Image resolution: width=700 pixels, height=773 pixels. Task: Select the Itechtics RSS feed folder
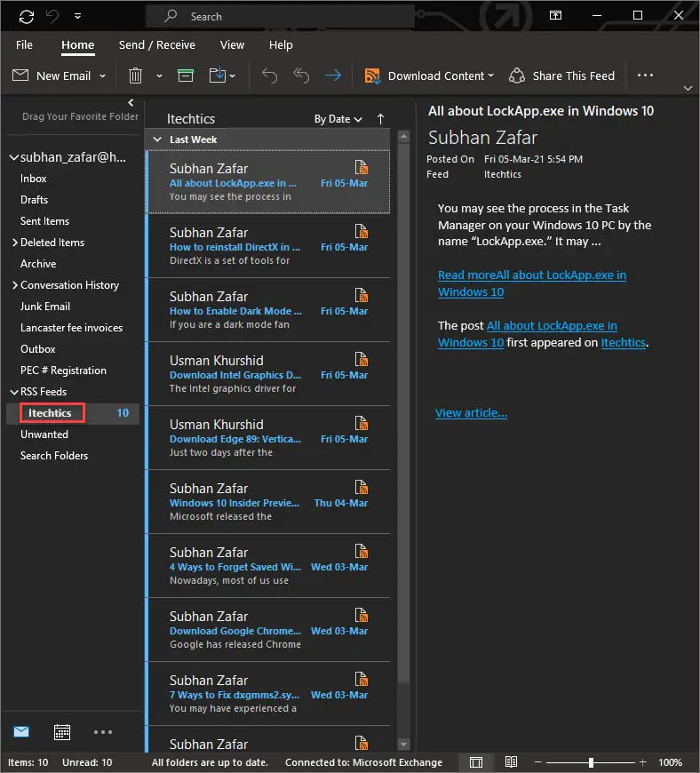click(50, 413)
